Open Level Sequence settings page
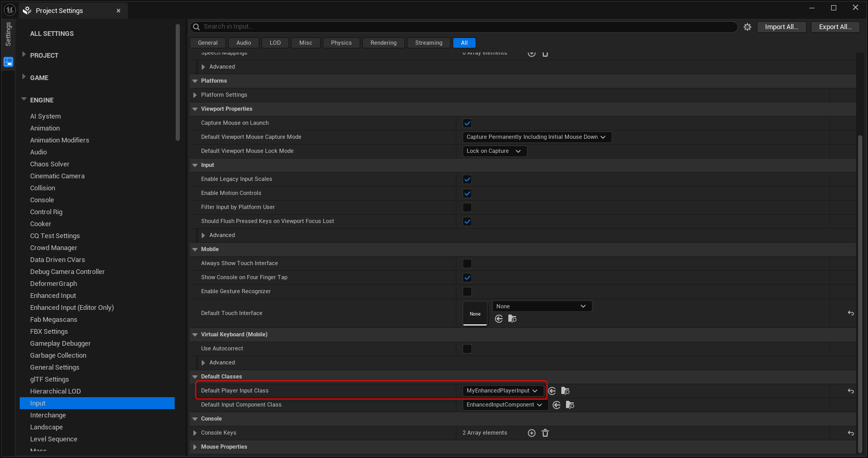 point(54,439)
